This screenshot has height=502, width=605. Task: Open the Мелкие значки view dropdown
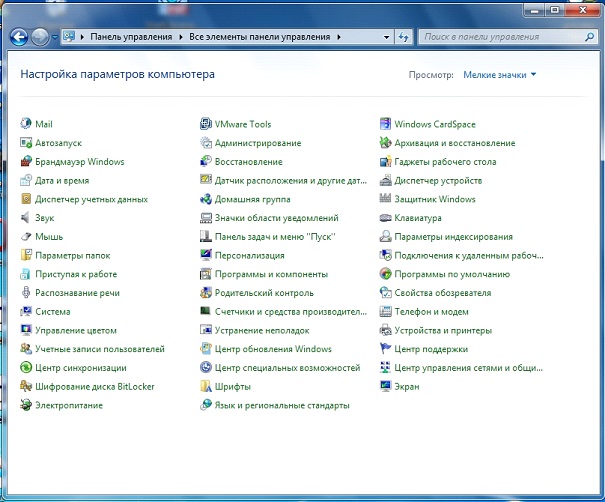[x=500, y=75]
